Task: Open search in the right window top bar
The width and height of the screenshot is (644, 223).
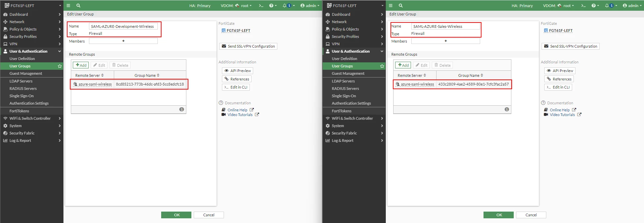Action: click(x=401, y=5)
